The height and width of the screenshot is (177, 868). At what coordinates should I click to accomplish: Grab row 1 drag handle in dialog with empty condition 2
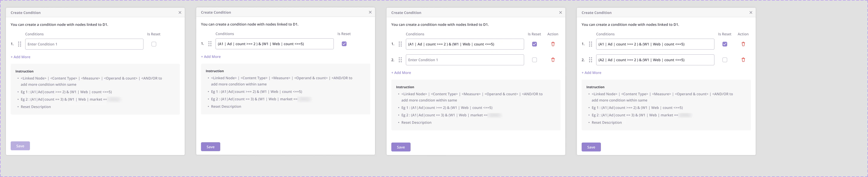point(400,44)
